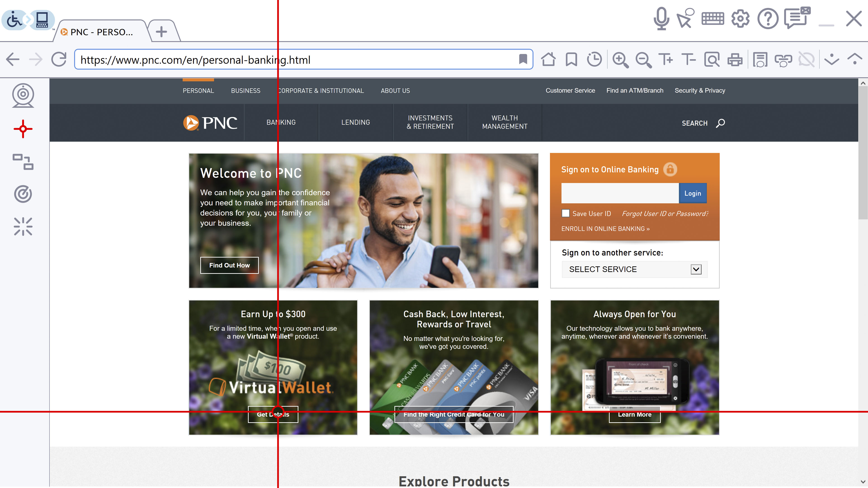The height and width of the screenshot is (488, 868).
Task: Click the find-in-page search icon
Action: pos(712,60)
